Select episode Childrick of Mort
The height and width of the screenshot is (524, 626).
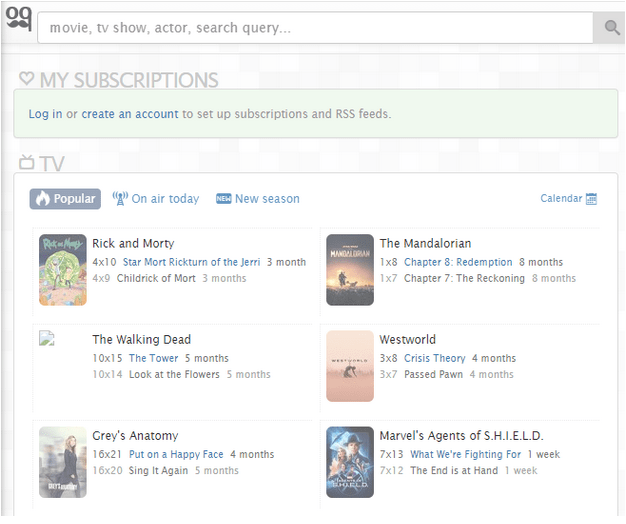(x=156, y=278)
